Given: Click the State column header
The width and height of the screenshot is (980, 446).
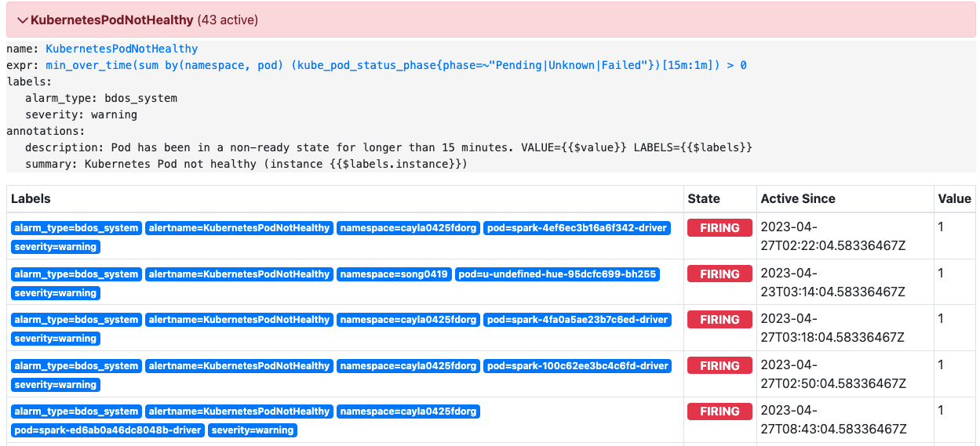Looking at the screenshot, I should point(704,199).
